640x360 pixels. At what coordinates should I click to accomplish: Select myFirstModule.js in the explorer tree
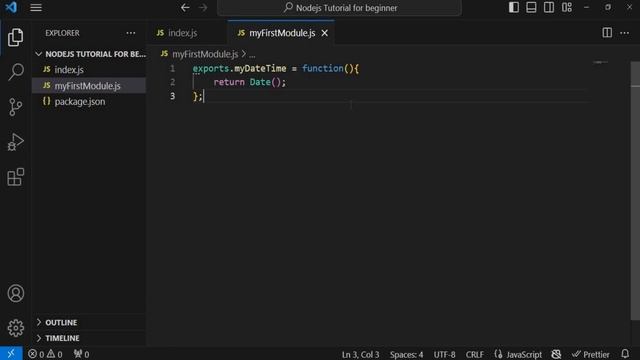click(x=89, y=86)
